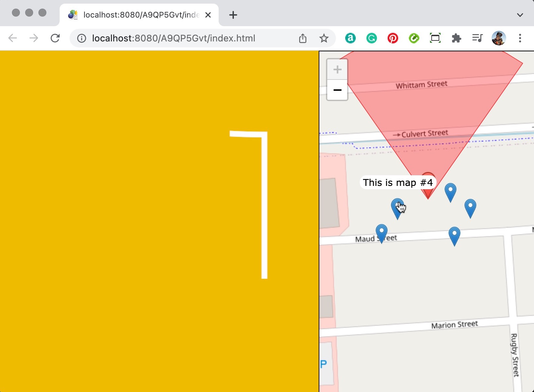Open the tab search dropdown chevron
The height and width of the screenshot is (392, 534).
(520, 15)
